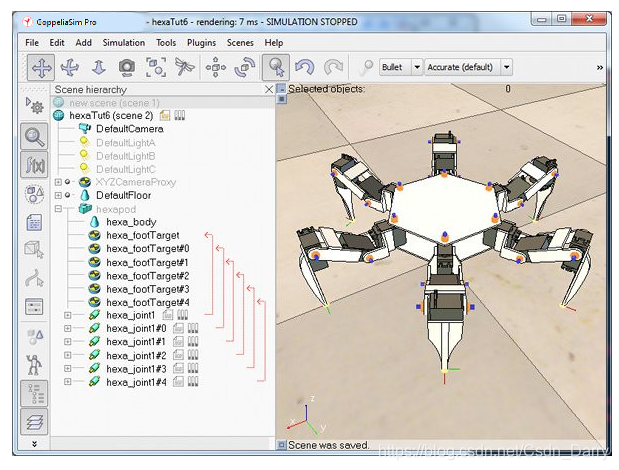Toggle shape edit mode sidebar icon
The width and height of the screenshot is (619, 470).
pyautogui.click(x=34, y=250)
